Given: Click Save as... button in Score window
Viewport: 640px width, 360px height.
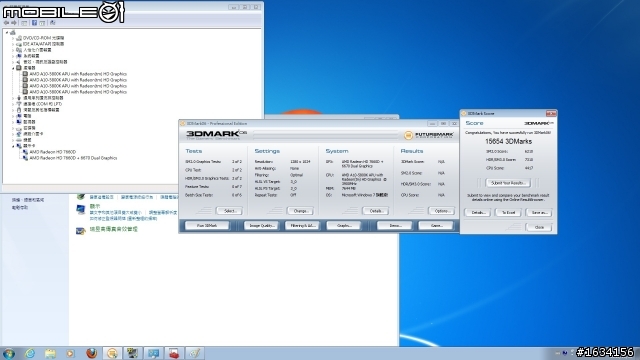Looking at the screenshot, I should tap(539, 213).
